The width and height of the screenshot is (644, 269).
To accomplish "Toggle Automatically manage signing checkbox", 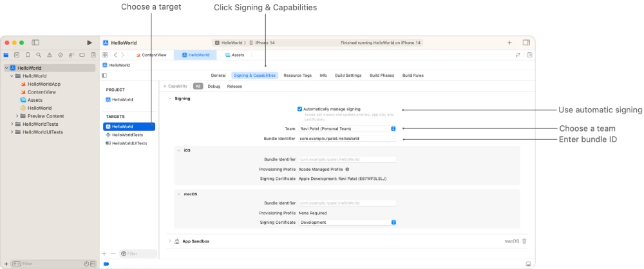I will (x=300, y=109).
